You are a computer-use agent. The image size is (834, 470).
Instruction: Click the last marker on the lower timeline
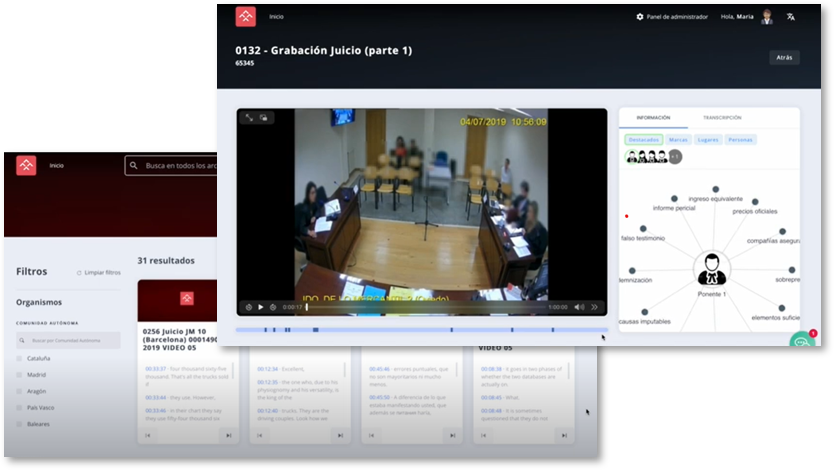[553, 330]
